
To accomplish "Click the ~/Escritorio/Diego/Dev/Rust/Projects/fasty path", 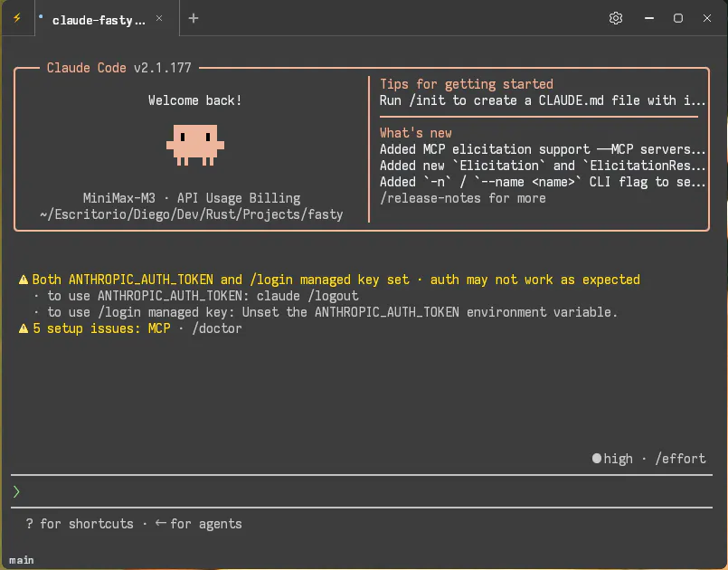I will (192, 214).
